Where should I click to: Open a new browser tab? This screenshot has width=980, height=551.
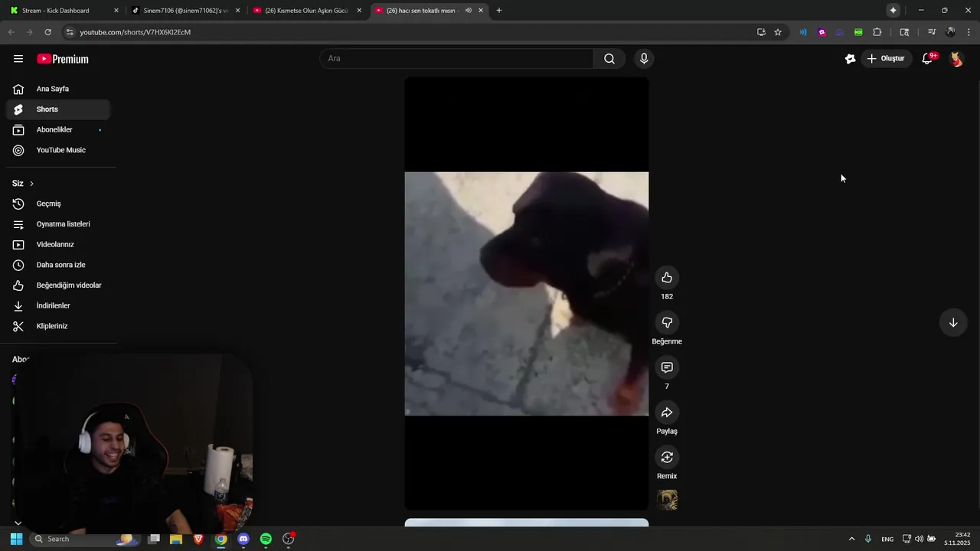tap(499, 11)
